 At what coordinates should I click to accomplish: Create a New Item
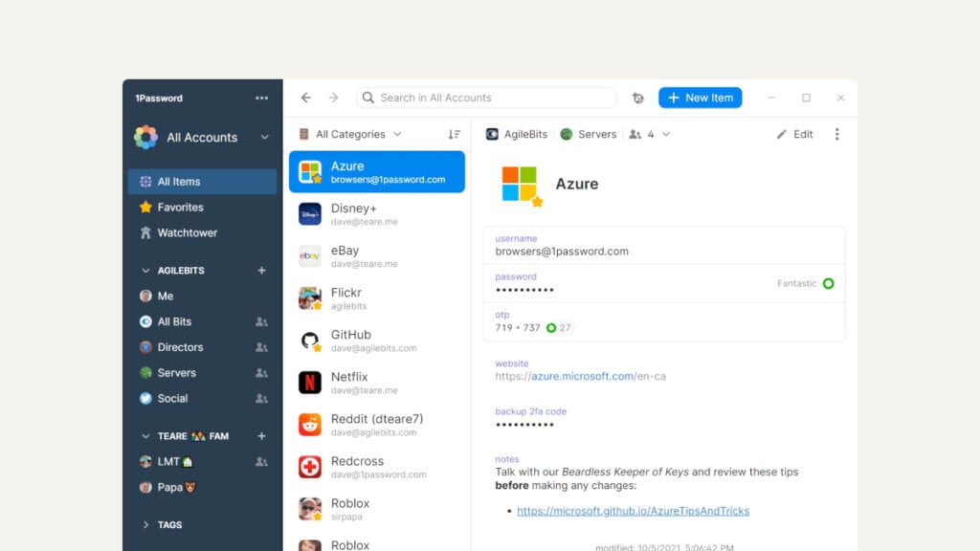[700, 98]
